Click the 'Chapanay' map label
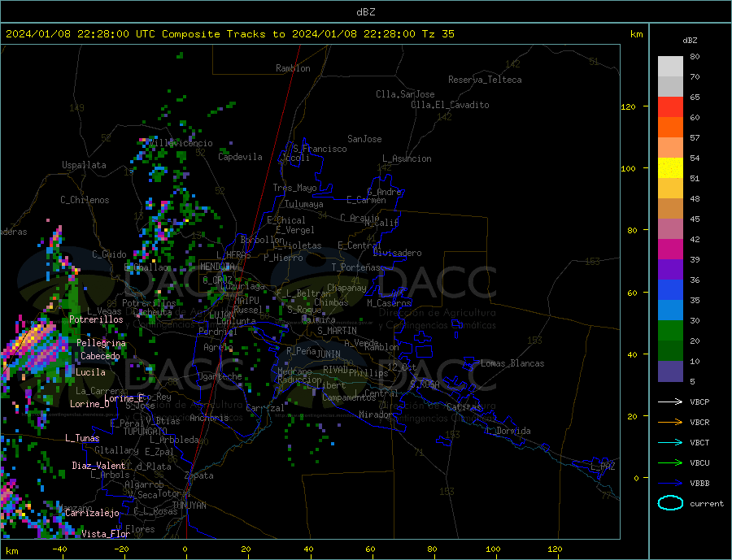Viewport: 732px width, 560px height. click(346, 288)
